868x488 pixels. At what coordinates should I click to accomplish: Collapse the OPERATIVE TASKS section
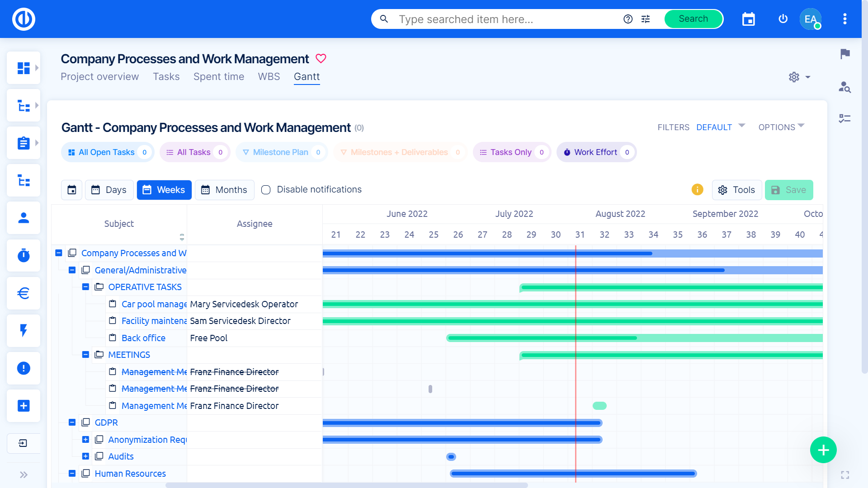click(86, 287)
